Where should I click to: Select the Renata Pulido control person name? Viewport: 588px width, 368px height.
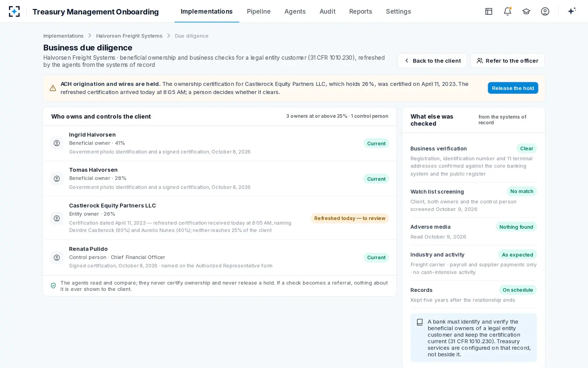[88, 249]
